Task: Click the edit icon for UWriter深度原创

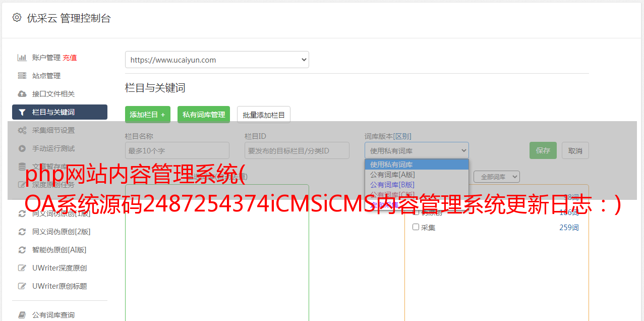Action: click(x=22, y=268)
